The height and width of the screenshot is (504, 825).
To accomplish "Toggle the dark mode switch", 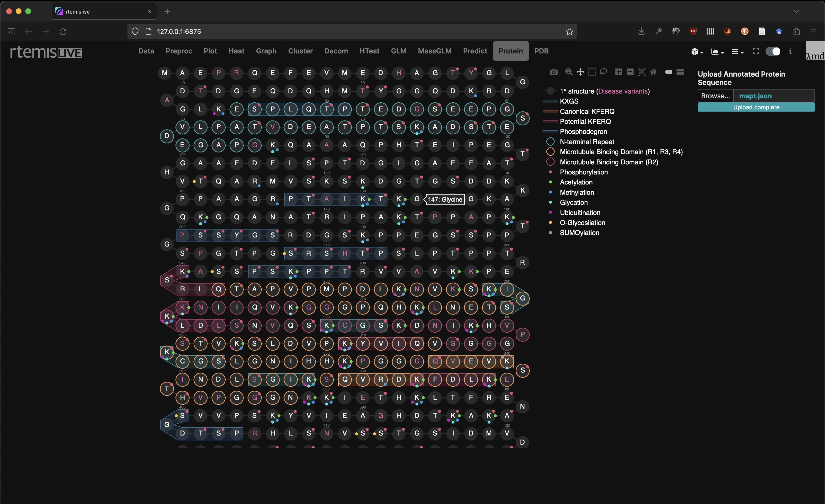I will tap(773, 51).
